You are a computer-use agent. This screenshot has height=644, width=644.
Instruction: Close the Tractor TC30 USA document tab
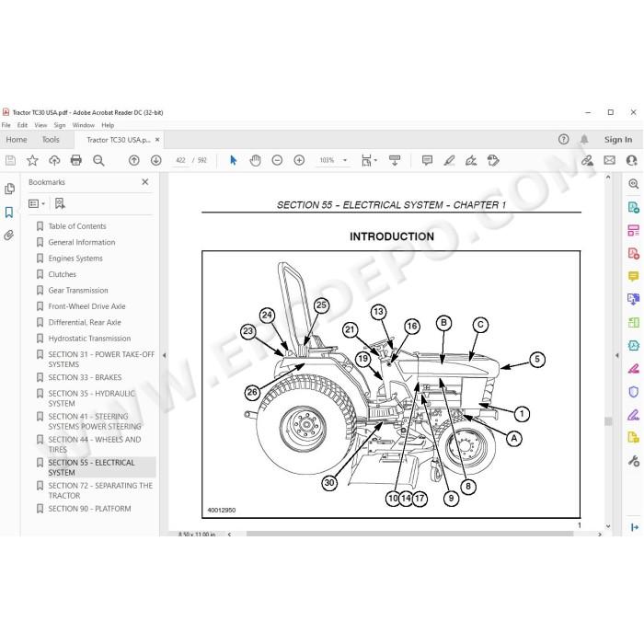[157, 140]
